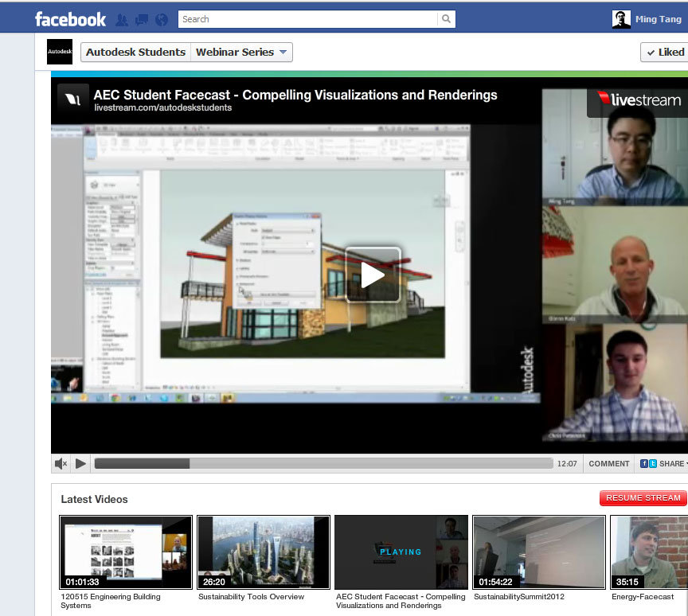Image resolution: width=688 pixels, height=616 pixels.
Task: Click the SustainabilitySummit2012 title text
Action: point(519,597)
